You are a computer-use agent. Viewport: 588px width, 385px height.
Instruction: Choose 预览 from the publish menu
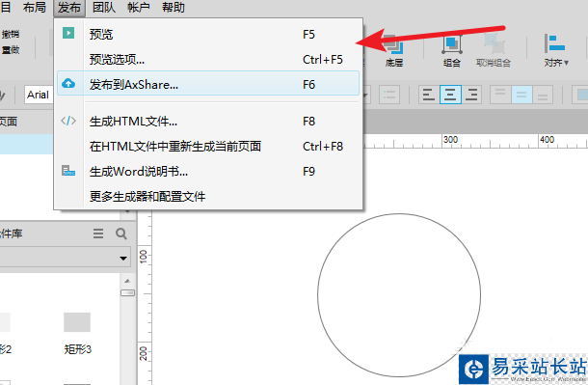208,34
